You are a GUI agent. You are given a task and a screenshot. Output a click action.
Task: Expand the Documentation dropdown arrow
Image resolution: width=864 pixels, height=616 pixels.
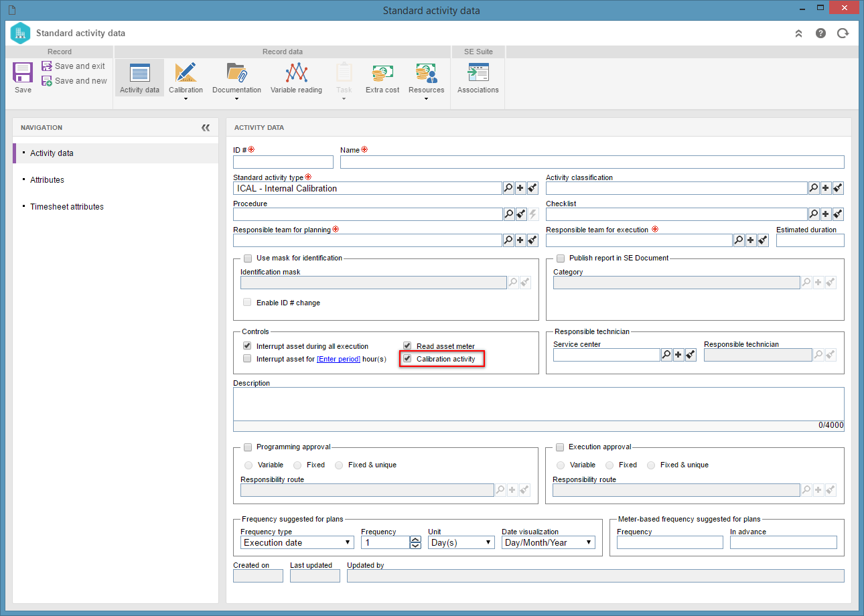tap(236, 99)
